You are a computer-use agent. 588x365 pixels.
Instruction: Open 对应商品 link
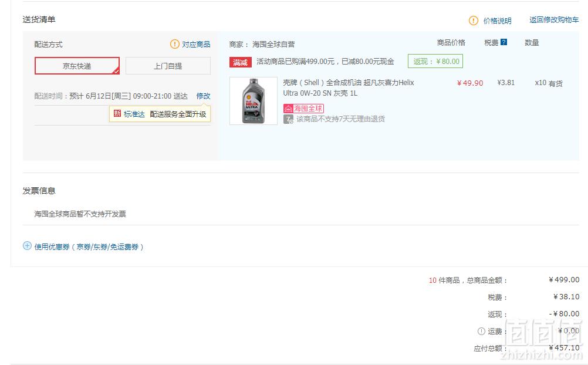(196, 44)
